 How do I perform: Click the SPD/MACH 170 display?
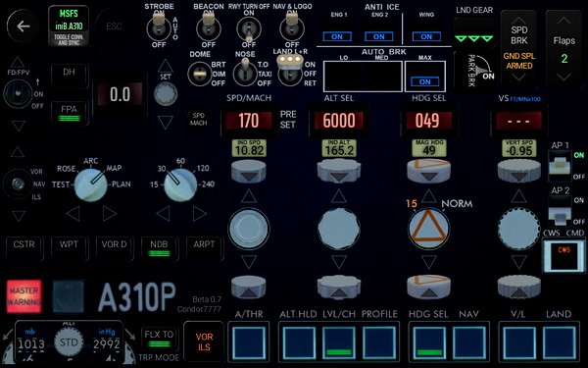click(x=249, y=121)
